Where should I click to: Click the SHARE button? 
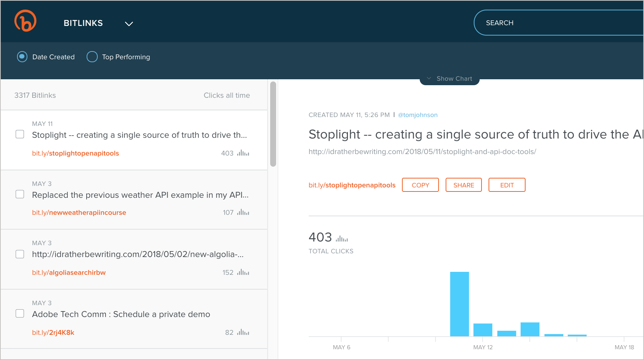click(464, 185)
